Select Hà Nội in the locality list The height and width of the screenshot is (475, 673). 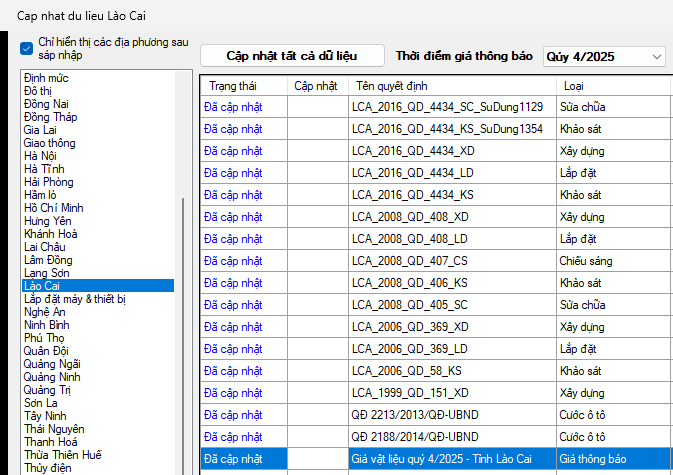pyautogui.click(x=41, y=157)
